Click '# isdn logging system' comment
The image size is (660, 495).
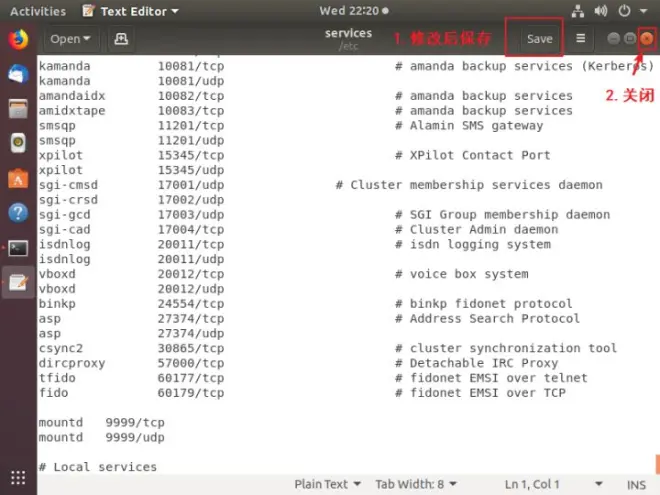pos(473,245)
